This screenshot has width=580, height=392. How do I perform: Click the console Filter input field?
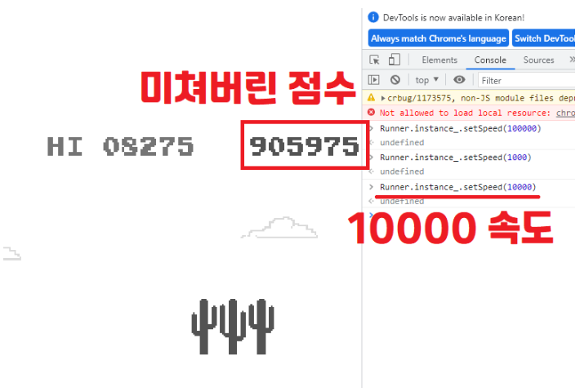tap(523, 80)
